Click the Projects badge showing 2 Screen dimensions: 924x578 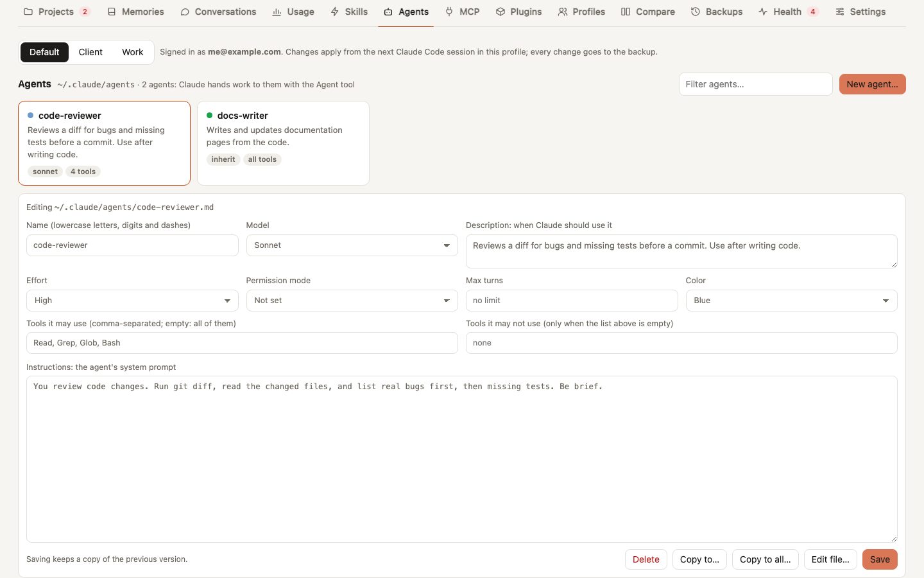[x=85, y=12]
